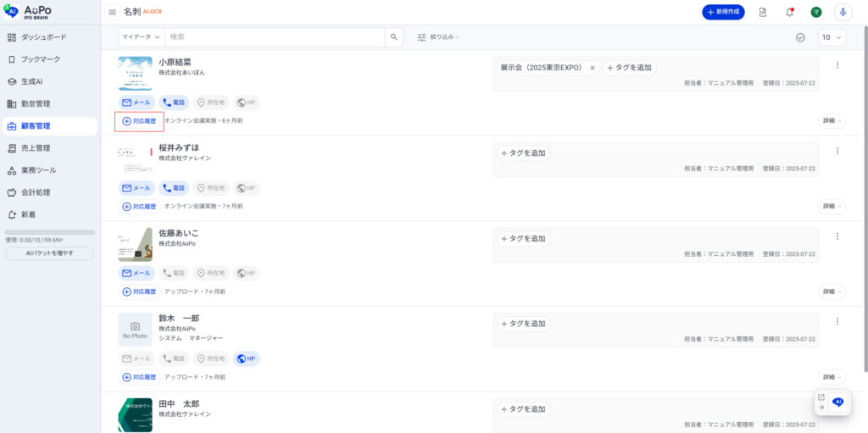868x433 pixels.
Task: Expand 詳細 for 佐藤あいこ card
Action: click(x=832, y=291)
